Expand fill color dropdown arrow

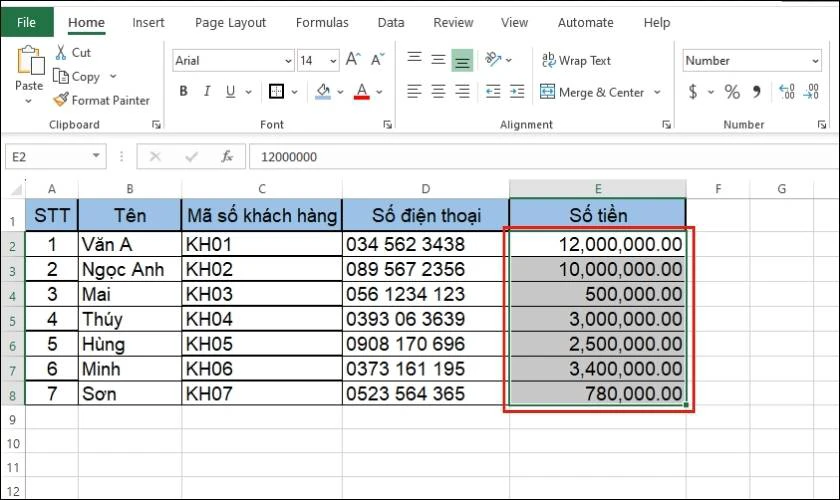click(340, 92)
